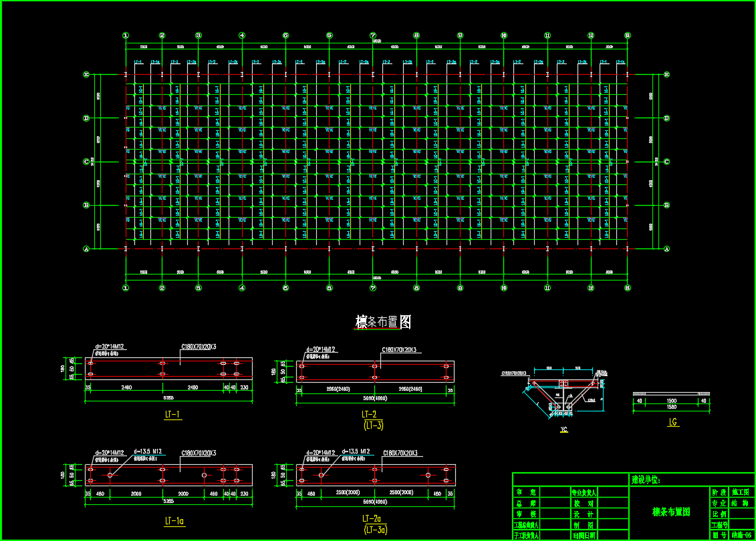The image size is (756, 541).
Task: Select the 建设单位 title block cell
Action: (645, 480)
